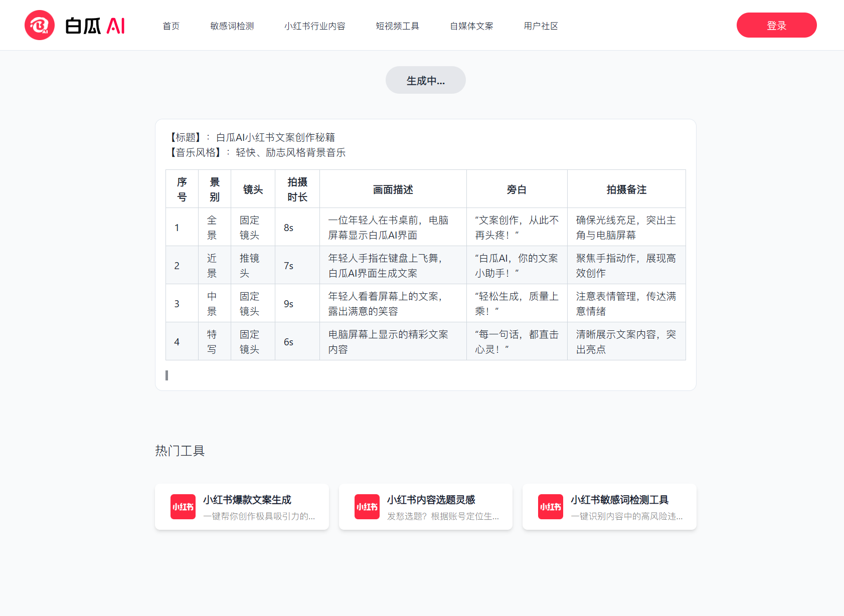Click the 固定镜头 cell in row 1
This screenshot has width=844, height=616.
coord(253,228)
